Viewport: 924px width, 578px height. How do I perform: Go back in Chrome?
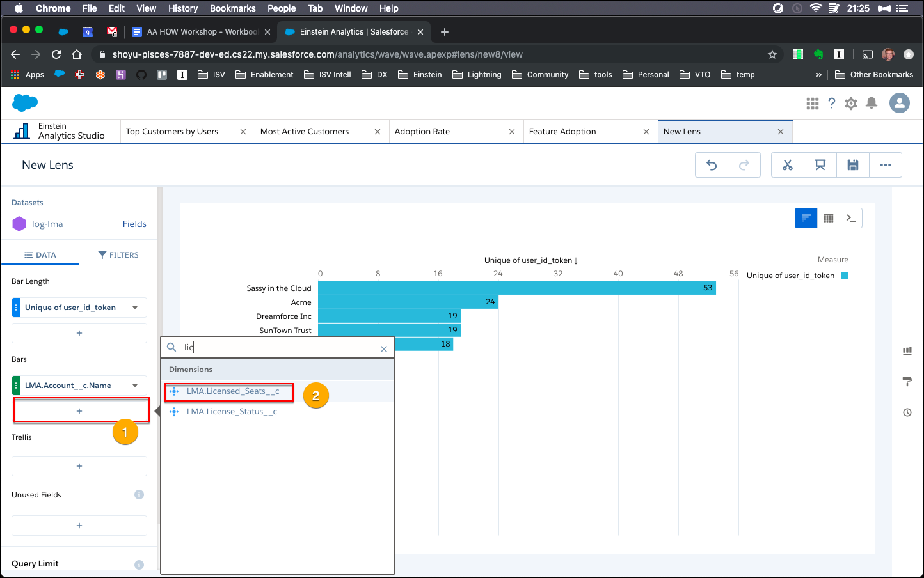15,54
